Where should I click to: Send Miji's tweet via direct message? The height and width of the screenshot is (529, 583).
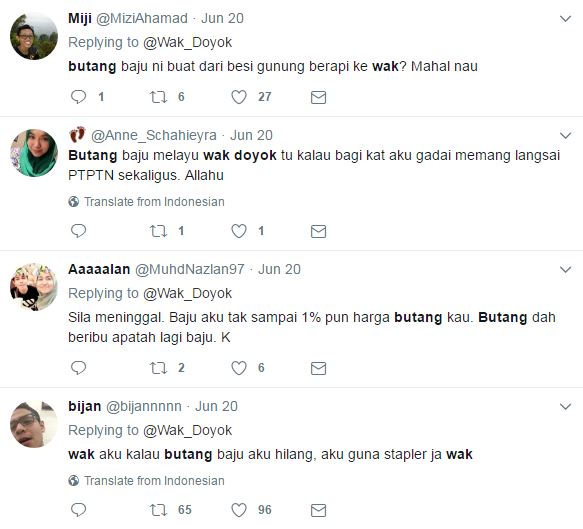click(x=318, y=97)
